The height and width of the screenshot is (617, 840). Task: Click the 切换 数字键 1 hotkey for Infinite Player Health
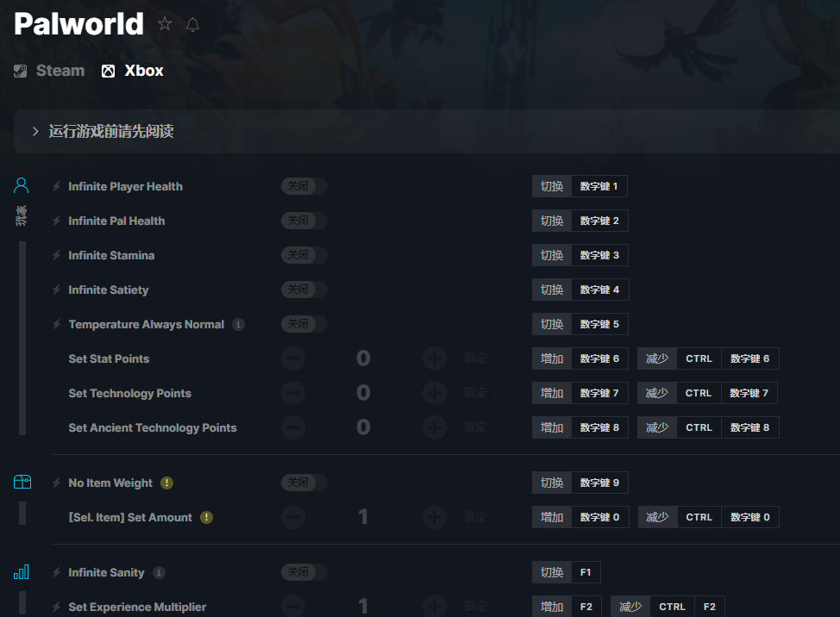pyautogui.click(x=580, y=186)
